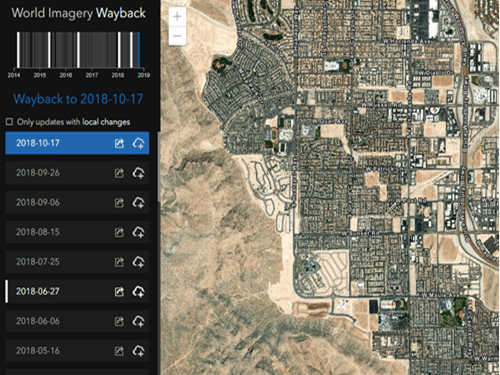This screenshot has height=375, width=500.
Task: Zoom out of the map
Action: pyautogui.click(x=177, y=35)
